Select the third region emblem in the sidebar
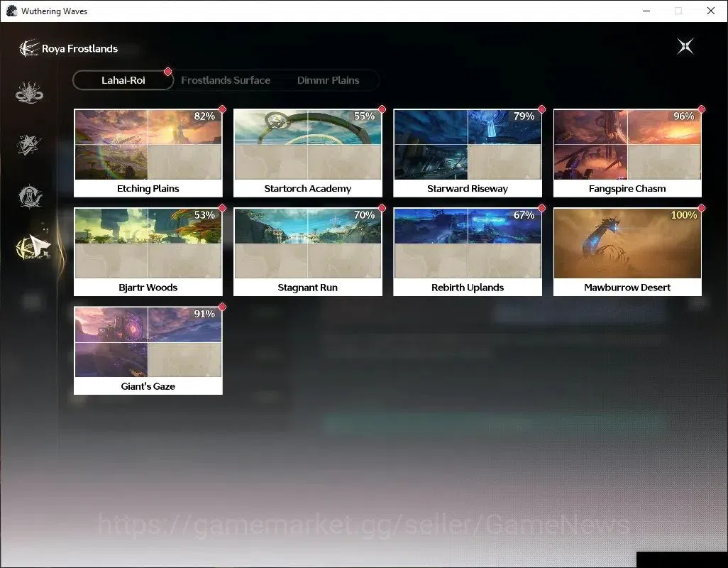Image resolution: width=728 pixels, height=568 pixels. [x=30, y=196]
